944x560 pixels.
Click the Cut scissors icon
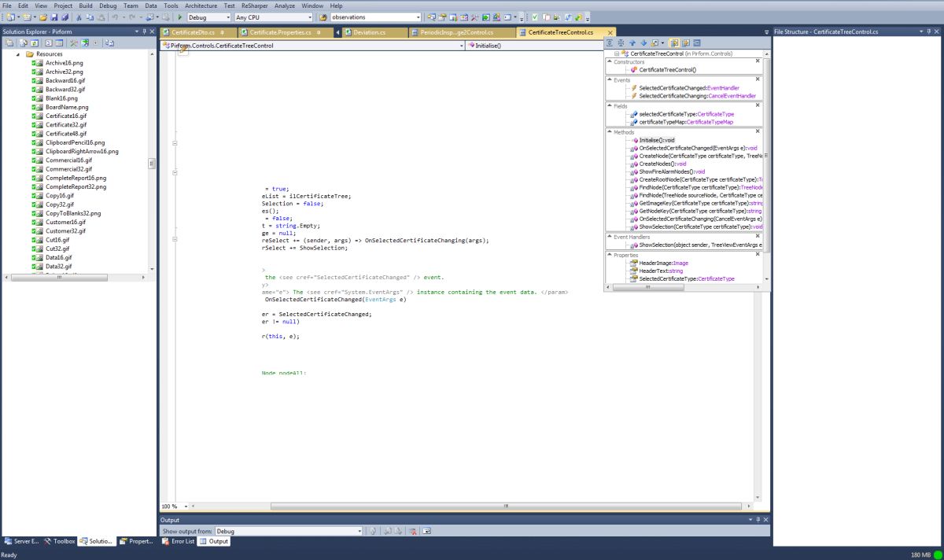[78, 17]
